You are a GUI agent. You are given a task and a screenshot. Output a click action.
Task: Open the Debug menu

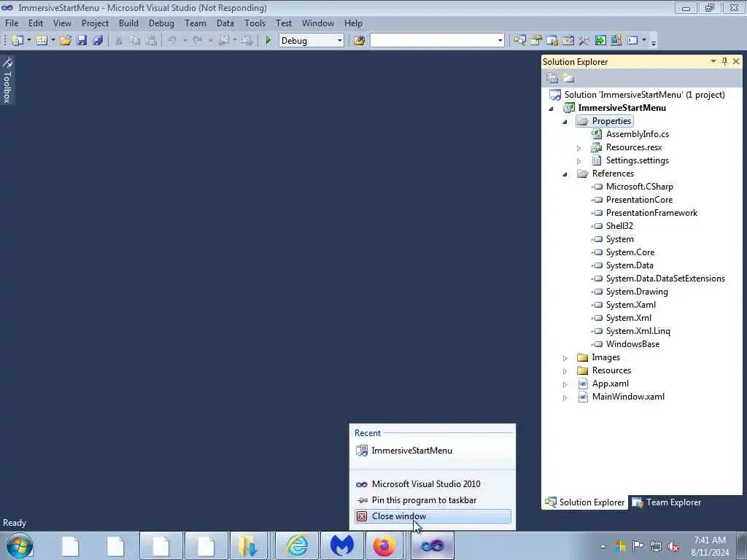pyautogui.click(x=161, y=23)
